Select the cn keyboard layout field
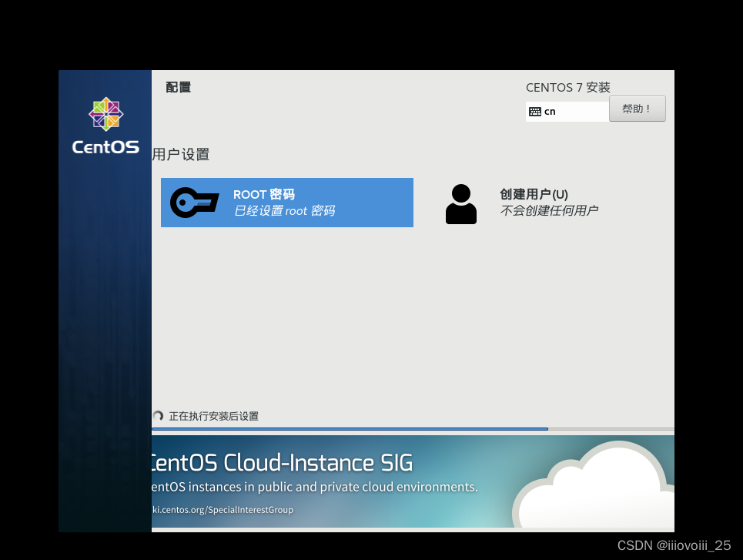 [x=567, y=112]
